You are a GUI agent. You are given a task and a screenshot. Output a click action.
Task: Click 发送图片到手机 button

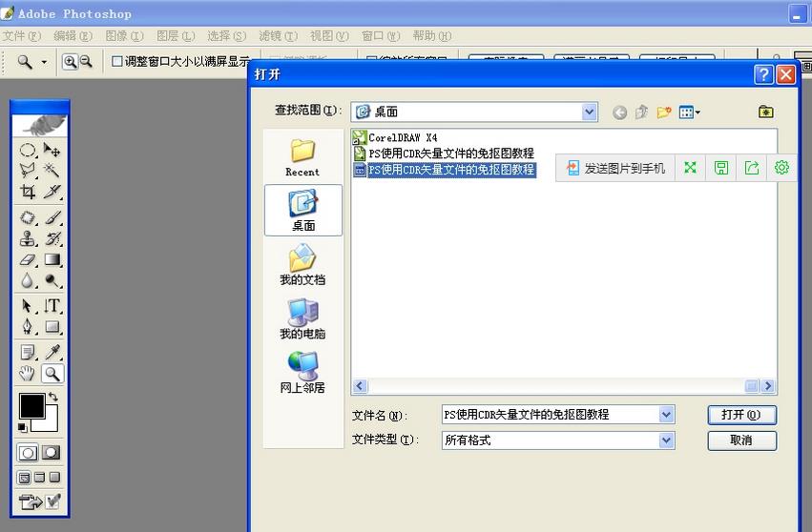[x=615, y=168]
